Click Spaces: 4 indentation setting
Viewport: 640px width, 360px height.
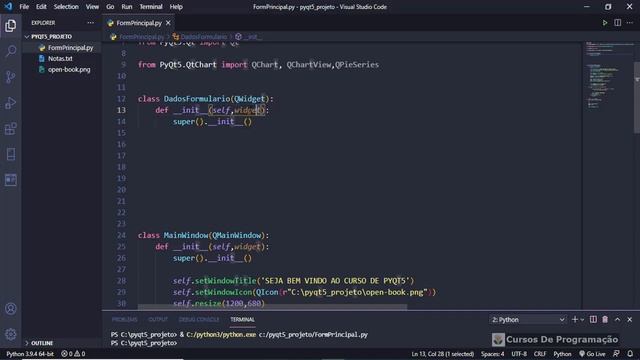(492, 354)
